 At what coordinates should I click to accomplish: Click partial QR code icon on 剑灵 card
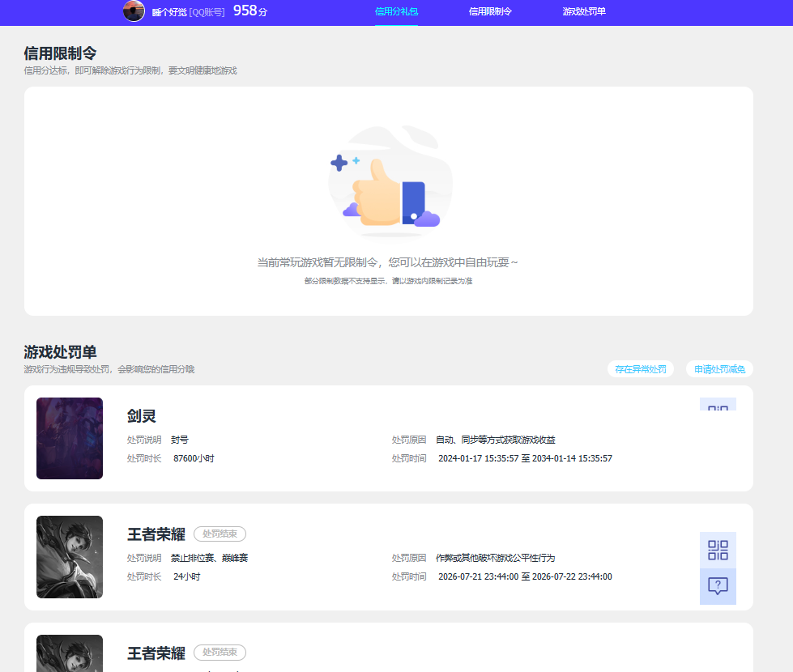718,404
